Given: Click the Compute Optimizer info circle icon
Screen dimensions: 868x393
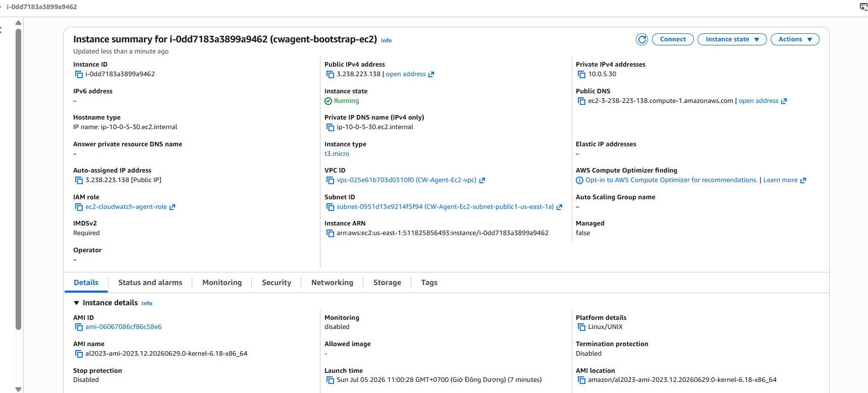Looking at the screenshot, I should click(x=579, y=181).
